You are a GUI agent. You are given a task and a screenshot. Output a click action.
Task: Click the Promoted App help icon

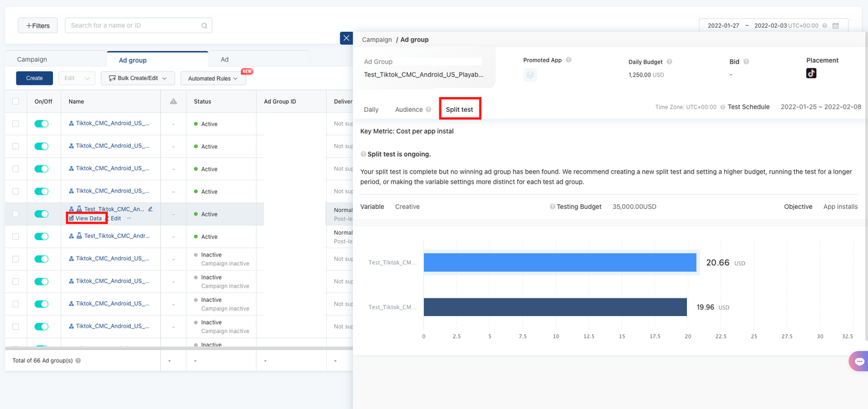coord(568,60)
